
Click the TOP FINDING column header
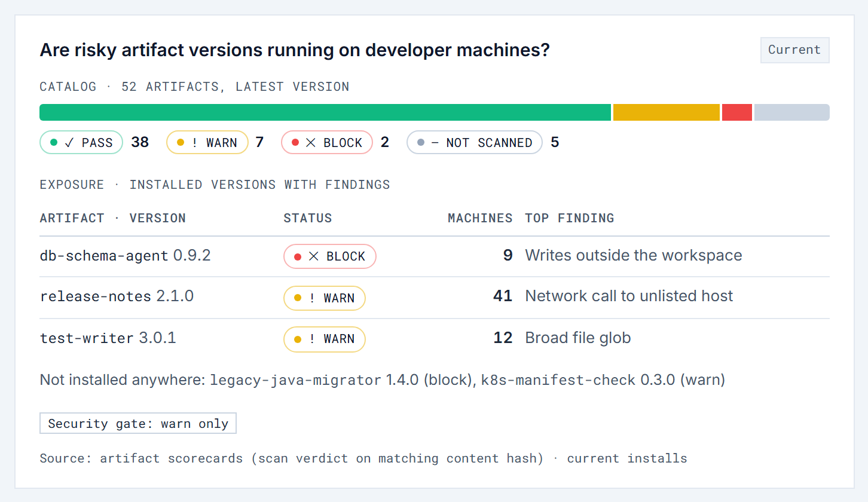click(x=570, y=218)
